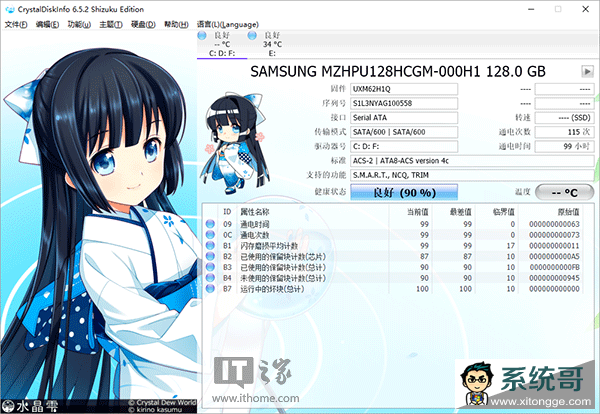This screenshot has height=414, width=600.
Task: Minimize the CrystalDiskInfo window
Action: point(531,9)
